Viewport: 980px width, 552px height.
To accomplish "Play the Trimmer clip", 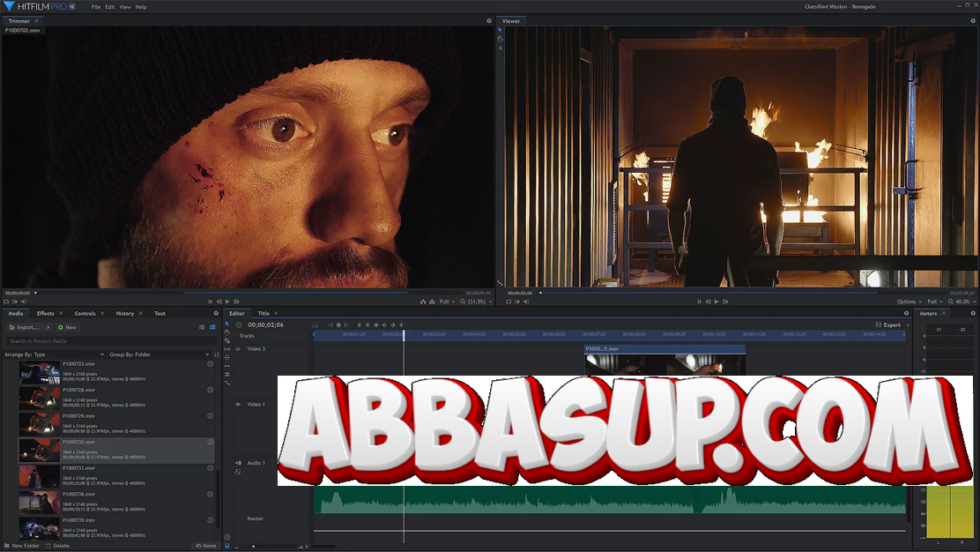I will click(x=227, y=302).
